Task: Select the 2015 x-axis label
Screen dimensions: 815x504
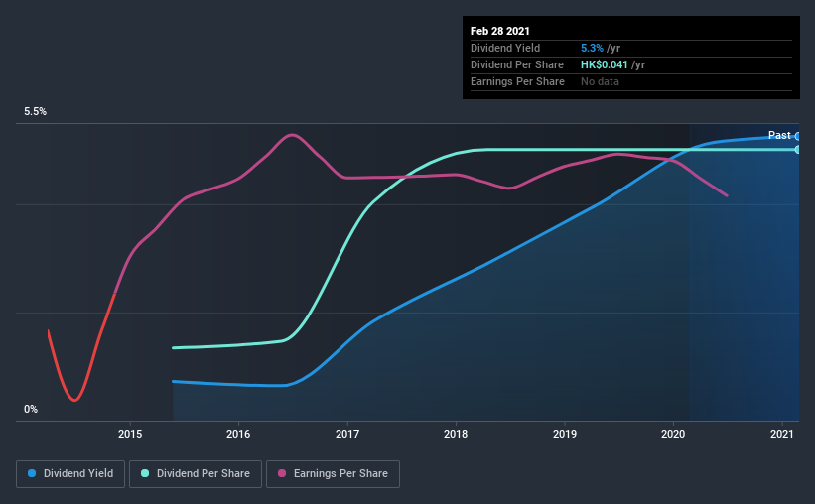Action: point(130,434)
